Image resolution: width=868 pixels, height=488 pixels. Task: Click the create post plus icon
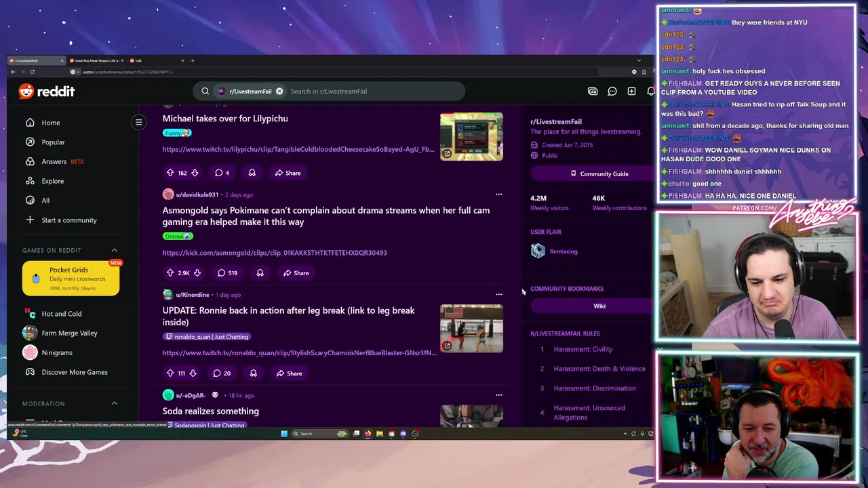coord(631,91)
